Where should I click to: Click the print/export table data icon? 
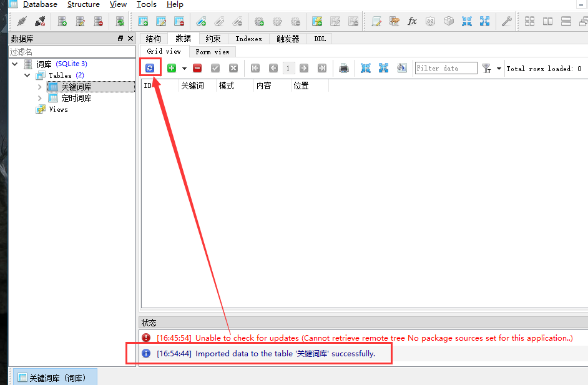click(343, 68)
